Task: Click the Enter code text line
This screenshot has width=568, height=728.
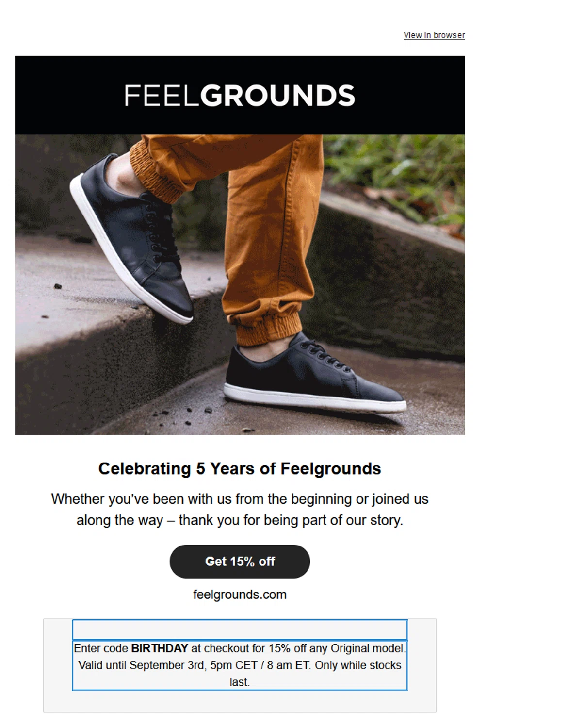Action: tap(240, 648)
